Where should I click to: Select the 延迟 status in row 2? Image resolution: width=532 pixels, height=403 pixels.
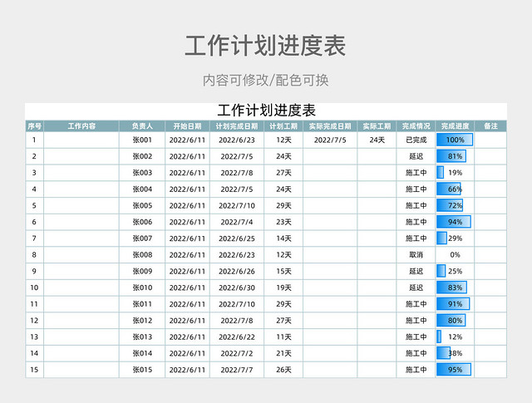[x=416, y=156]
